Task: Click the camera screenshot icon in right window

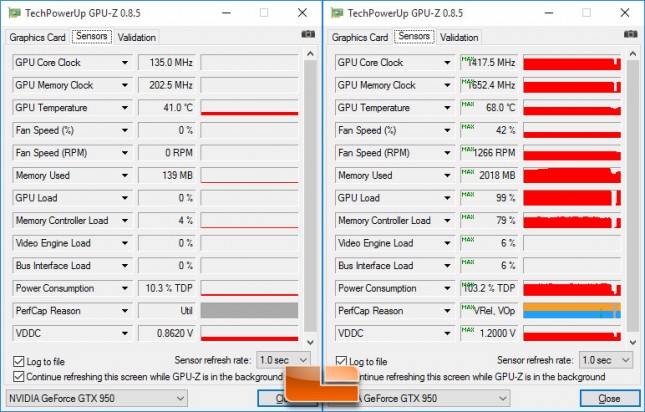Action: pyautogui.click(x=631, y=34)
